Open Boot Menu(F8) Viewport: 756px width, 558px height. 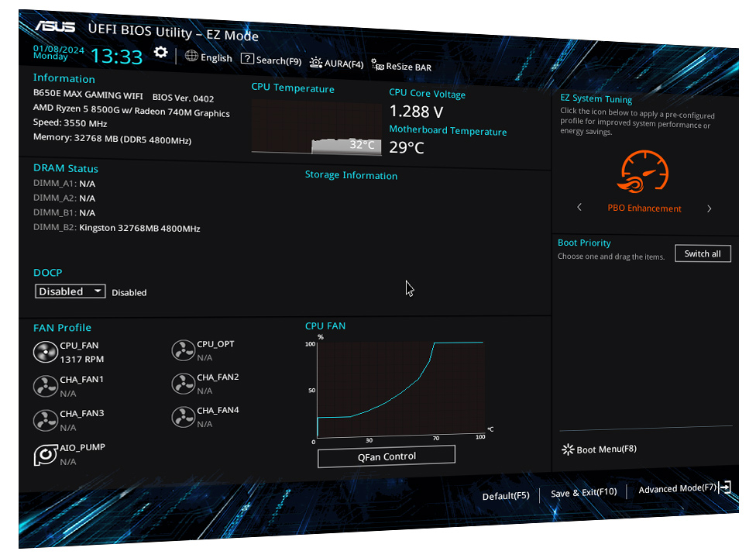click(607, 449)
